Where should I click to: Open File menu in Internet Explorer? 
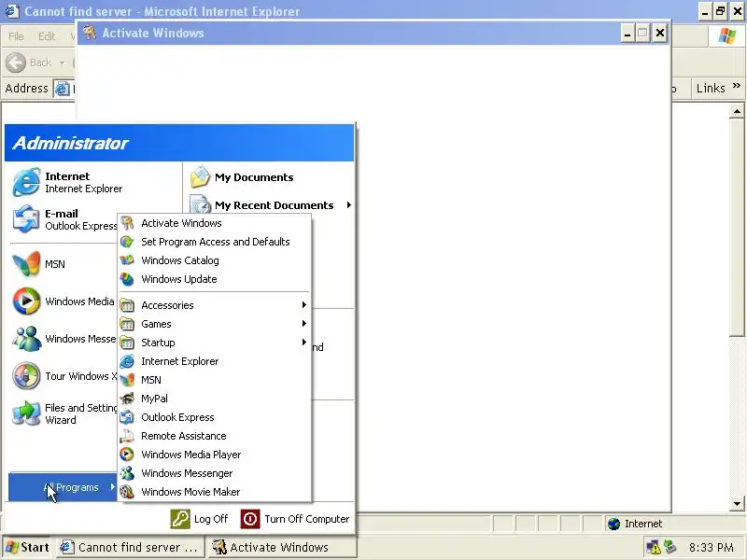[x=16, y=36]
